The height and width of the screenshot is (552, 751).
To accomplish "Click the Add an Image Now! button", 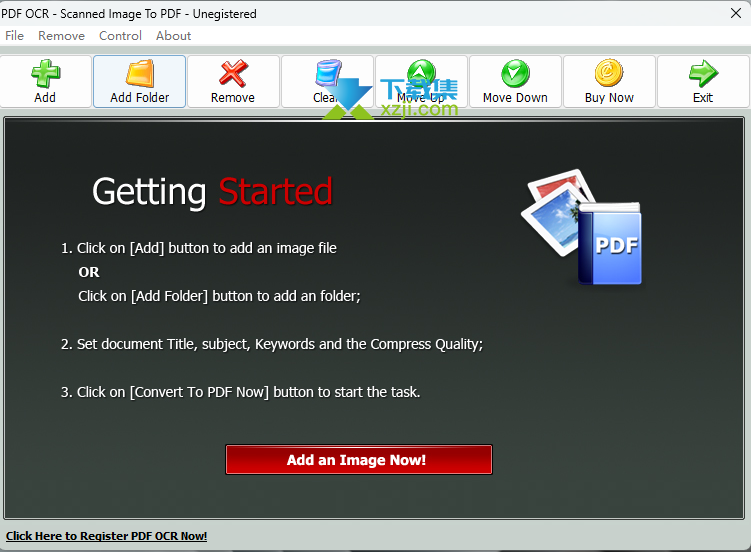I will 359,460.
